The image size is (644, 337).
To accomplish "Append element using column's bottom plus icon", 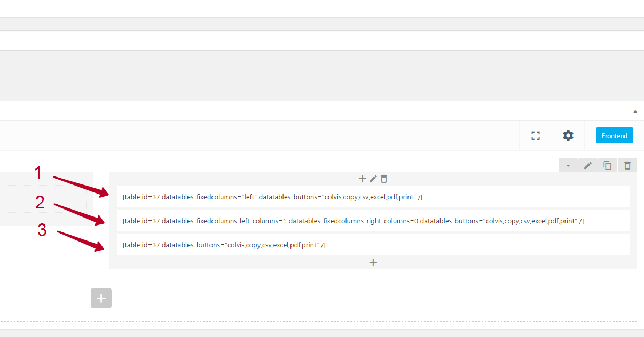I will tap(373, 262).
